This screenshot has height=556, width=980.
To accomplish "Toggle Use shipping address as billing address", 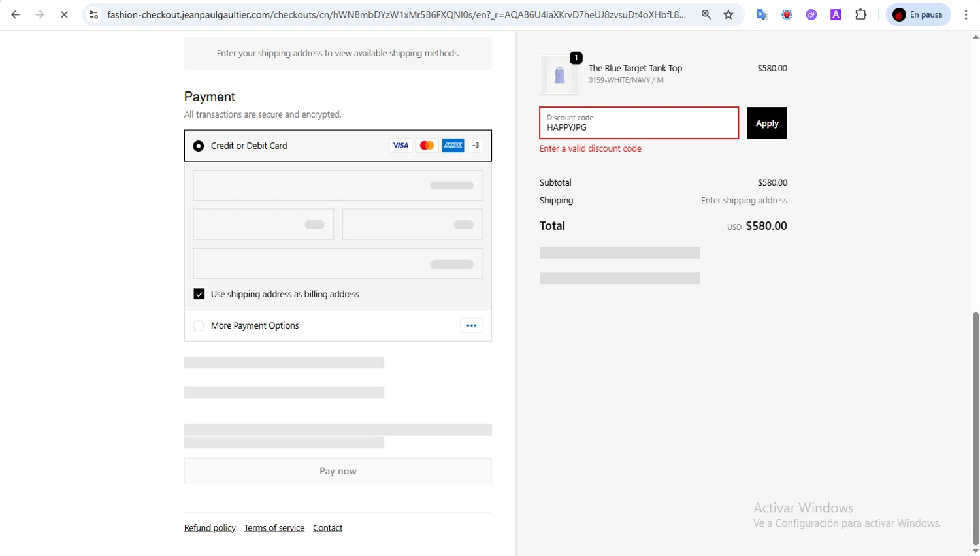I will 199,294.
